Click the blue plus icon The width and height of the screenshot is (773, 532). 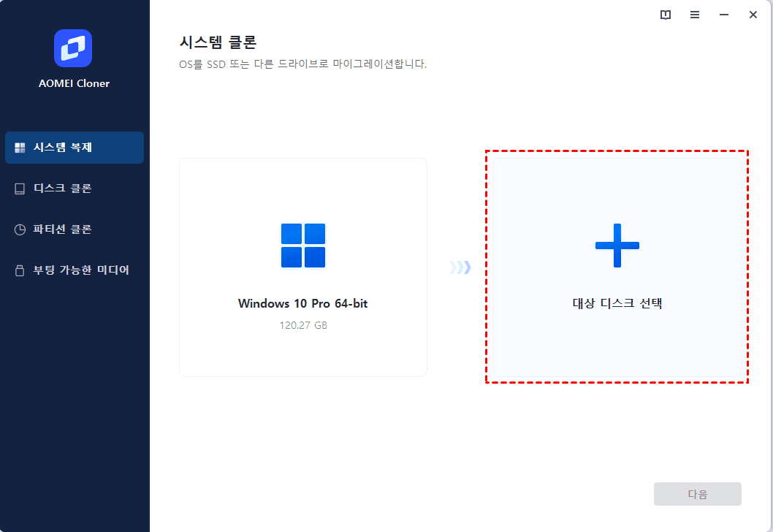[617, 246]
